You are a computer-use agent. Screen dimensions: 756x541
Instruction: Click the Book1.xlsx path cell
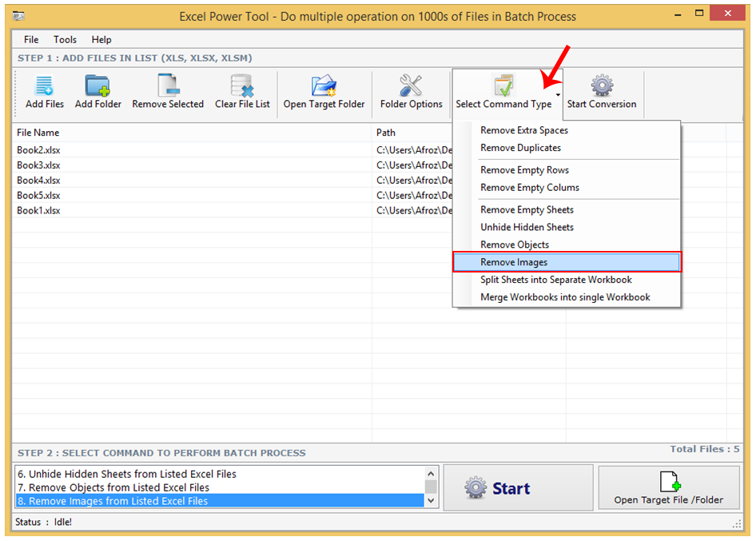click(x=414, y=210)
